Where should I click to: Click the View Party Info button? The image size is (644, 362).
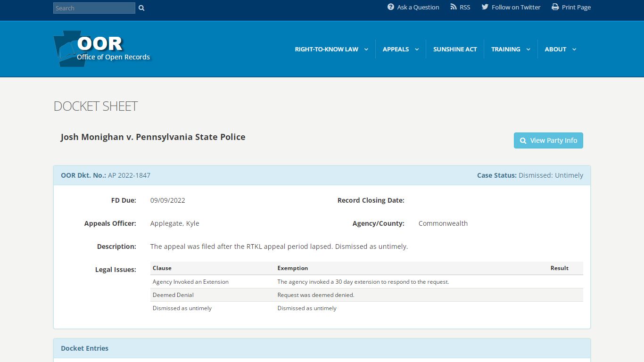point(548,140)
